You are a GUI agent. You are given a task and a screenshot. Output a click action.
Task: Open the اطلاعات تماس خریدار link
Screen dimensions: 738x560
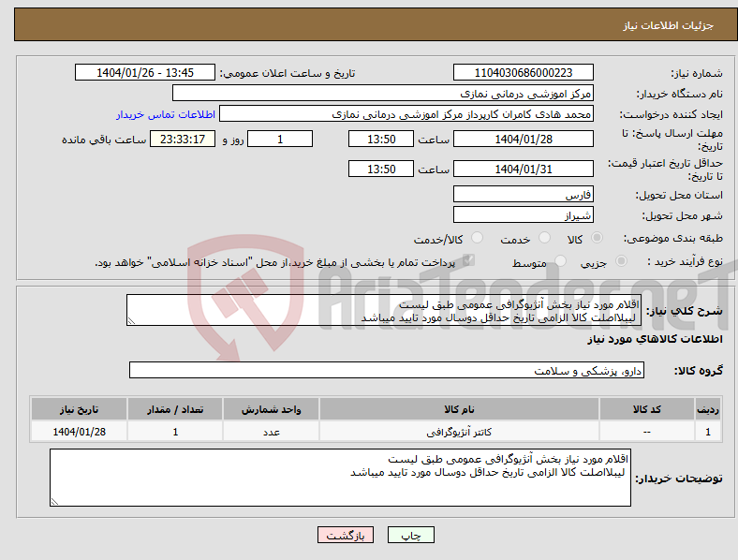[166, 114]
